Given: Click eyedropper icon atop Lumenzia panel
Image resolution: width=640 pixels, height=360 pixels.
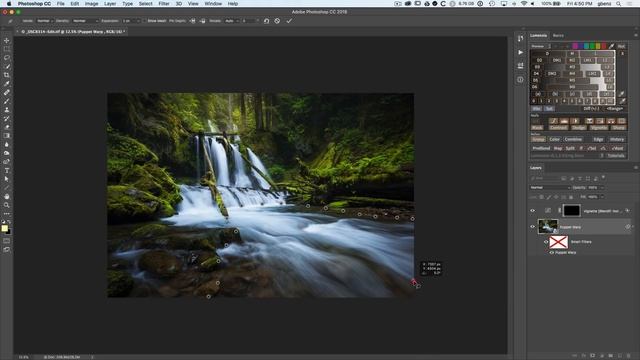Looking at the screenshot, I should tap(611, 46).
